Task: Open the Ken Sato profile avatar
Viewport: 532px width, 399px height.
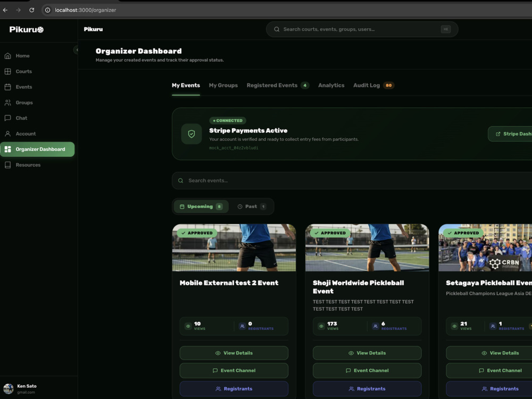Action: click(x=9, y=389)
